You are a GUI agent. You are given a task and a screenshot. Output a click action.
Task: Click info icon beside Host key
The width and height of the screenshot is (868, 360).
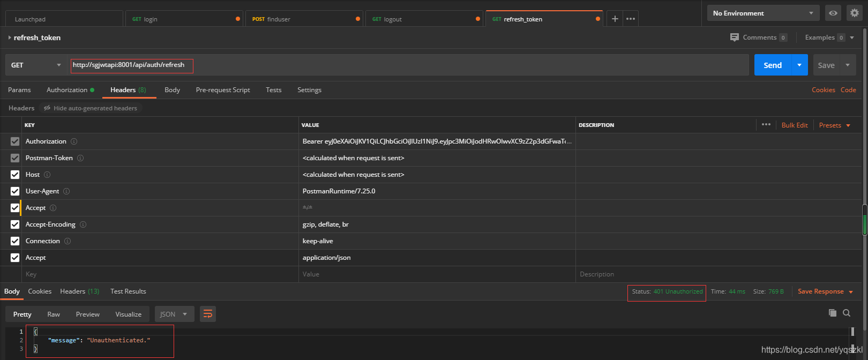coord(47,175)
